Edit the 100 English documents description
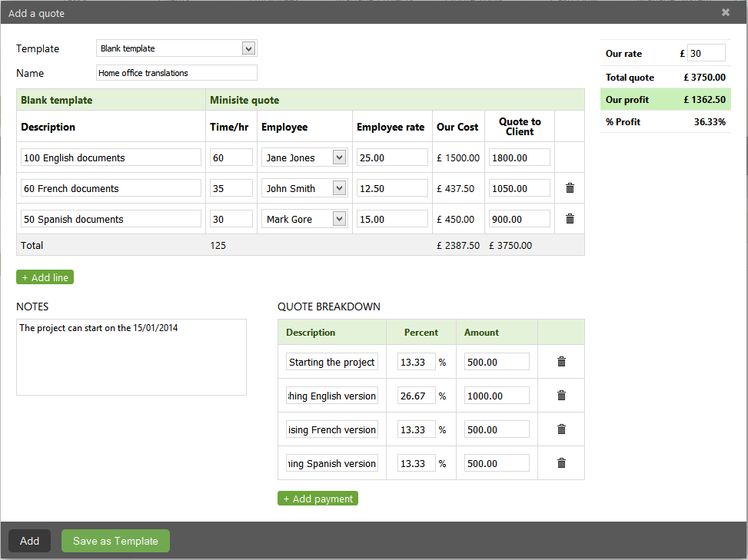Screen dimensions: 748x560 pyautogui.click(x=111, y=157)
